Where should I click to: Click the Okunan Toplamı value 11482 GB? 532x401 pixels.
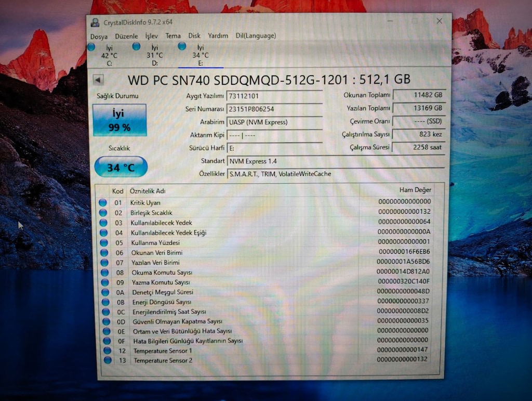[419, 95]
